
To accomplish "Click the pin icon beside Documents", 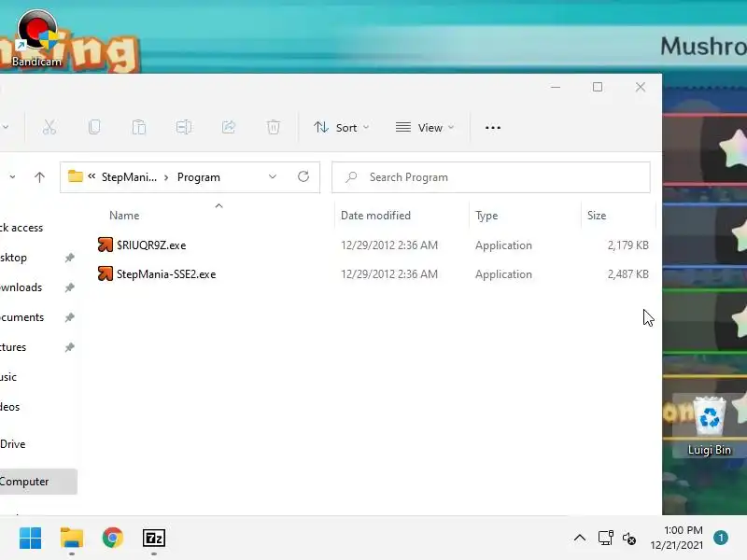I will tap(69, 317).
